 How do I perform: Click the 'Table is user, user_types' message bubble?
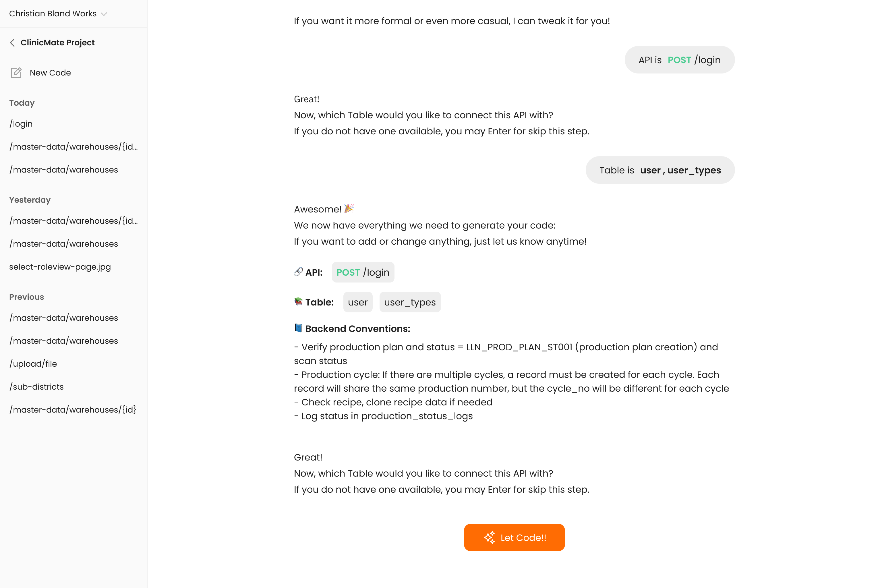(x=659, y=170)
